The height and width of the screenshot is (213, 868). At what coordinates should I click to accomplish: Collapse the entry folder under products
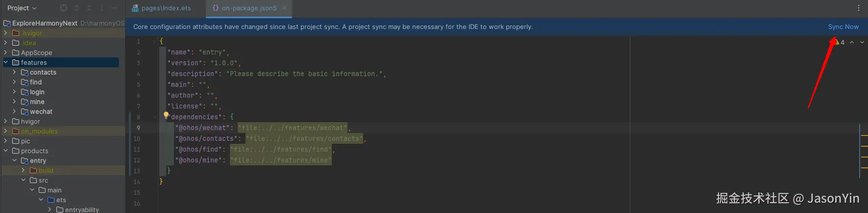coord(15,160)
